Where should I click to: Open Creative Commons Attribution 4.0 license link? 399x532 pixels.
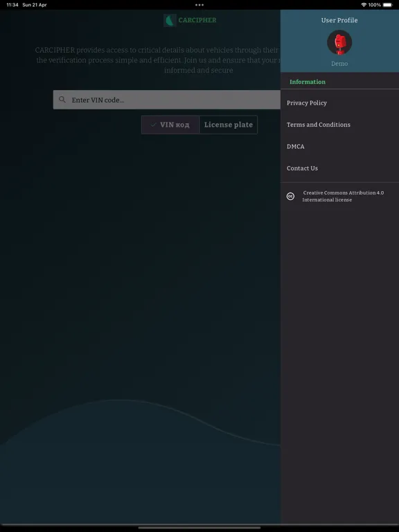pos(343,196)
